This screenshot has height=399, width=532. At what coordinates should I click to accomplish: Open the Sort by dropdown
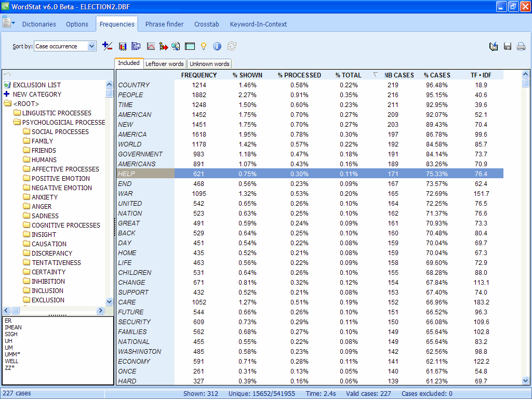pyautogui.click(x=91, y=46)
